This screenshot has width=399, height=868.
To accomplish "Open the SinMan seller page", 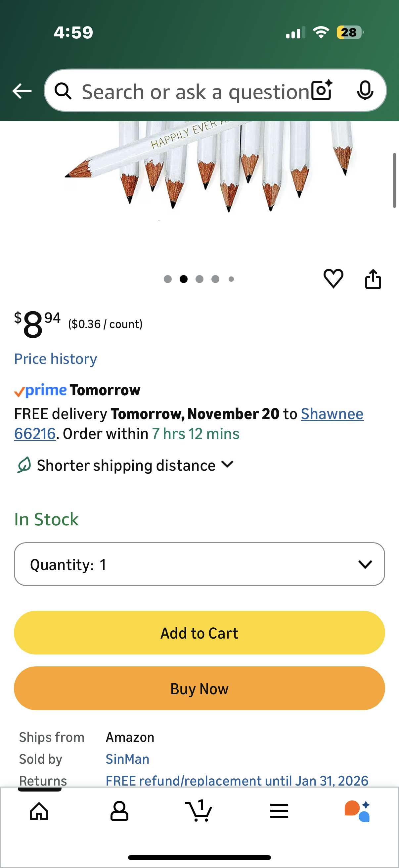I will pyautogui.click(x=128, y=759).
